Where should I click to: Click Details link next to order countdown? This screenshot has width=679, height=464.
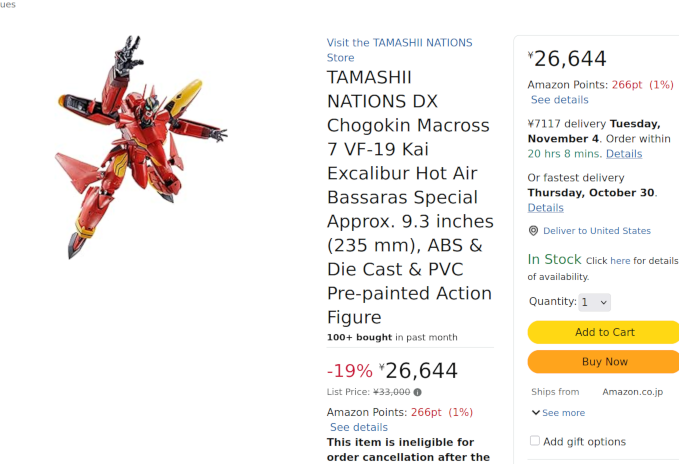click(x=624, y=154)
